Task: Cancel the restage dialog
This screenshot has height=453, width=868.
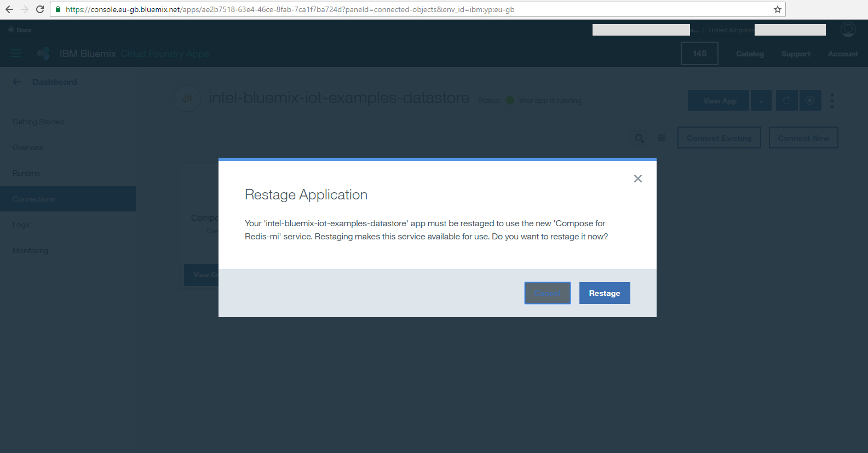Action: point(547,293)
